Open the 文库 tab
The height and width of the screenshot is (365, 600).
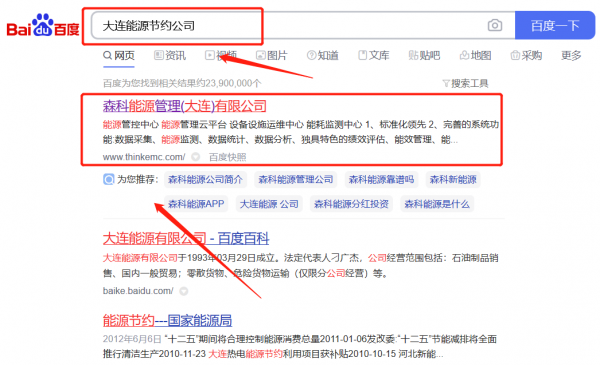pos(373,55)
